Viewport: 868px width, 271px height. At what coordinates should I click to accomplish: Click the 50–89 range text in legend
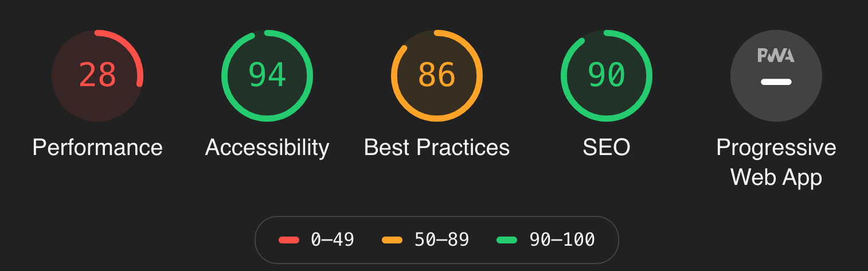[x=441, y=239]
